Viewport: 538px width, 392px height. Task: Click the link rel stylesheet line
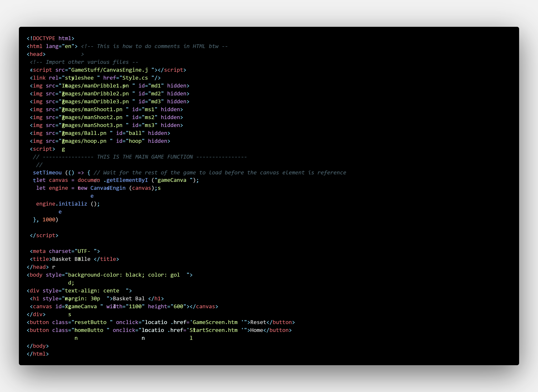pyautogui.click(x=95, y=78)
